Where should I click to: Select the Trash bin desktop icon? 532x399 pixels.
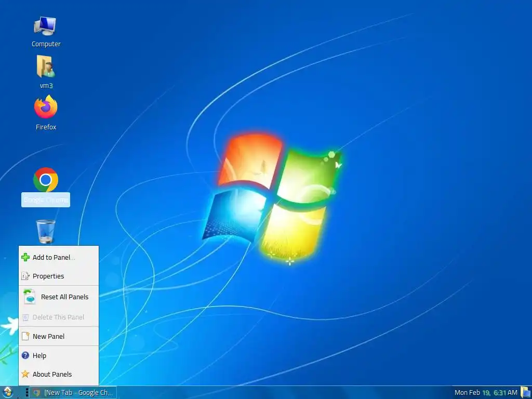[46, 231]
